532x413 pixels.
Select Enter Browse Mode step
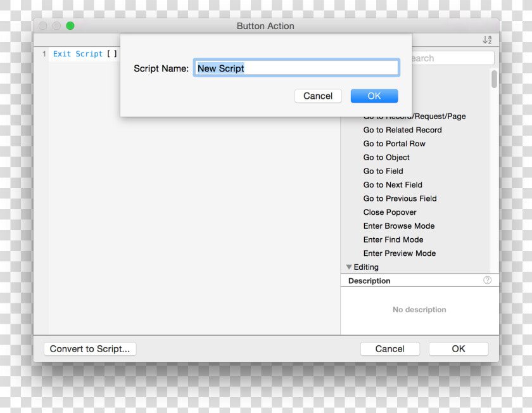[x=398, y=226]
